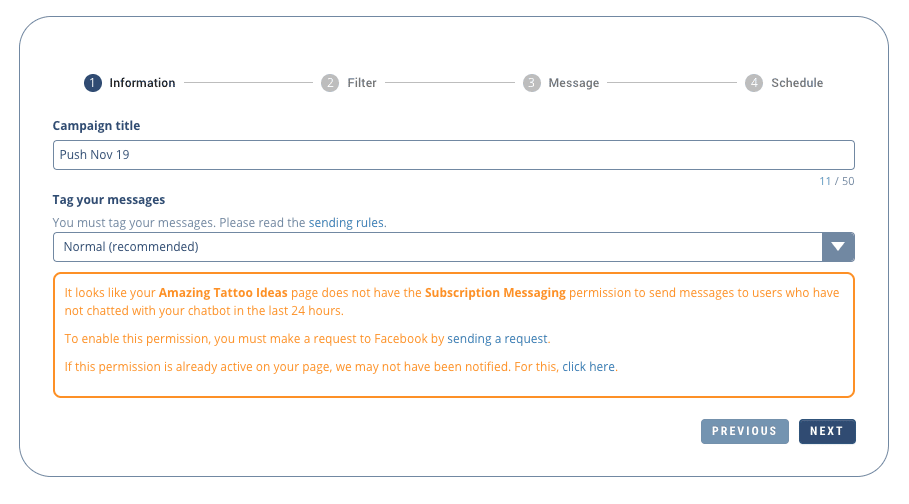Focus the Campaign title text field

tap(453, 155)
